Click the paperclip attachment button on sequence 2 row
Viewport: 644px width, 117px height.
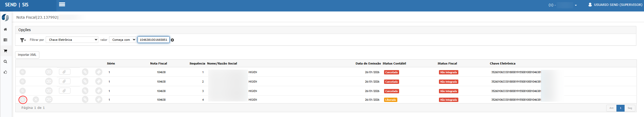(x=65, y=81)
